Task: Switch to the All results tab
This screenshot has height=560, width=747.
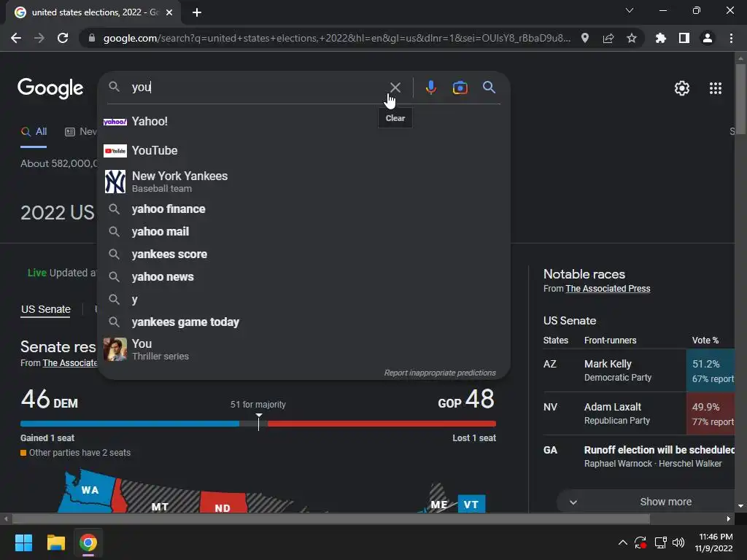Action: [34, 131]
